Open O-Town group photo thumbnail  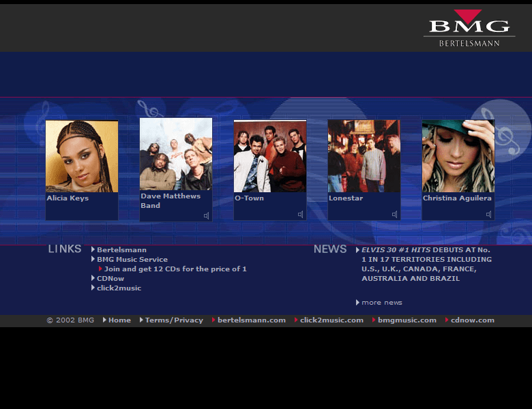coord(270,156)
